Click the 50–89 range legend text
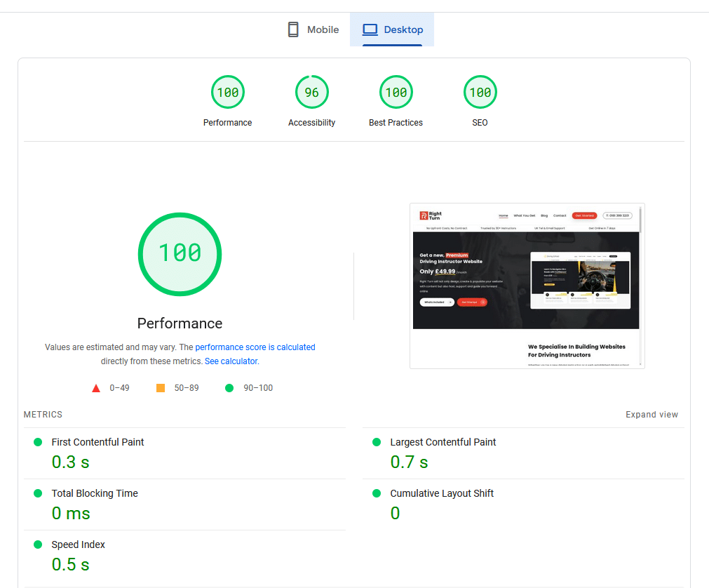The width and height of the screenshot is (709, 588). pos(187,387)
